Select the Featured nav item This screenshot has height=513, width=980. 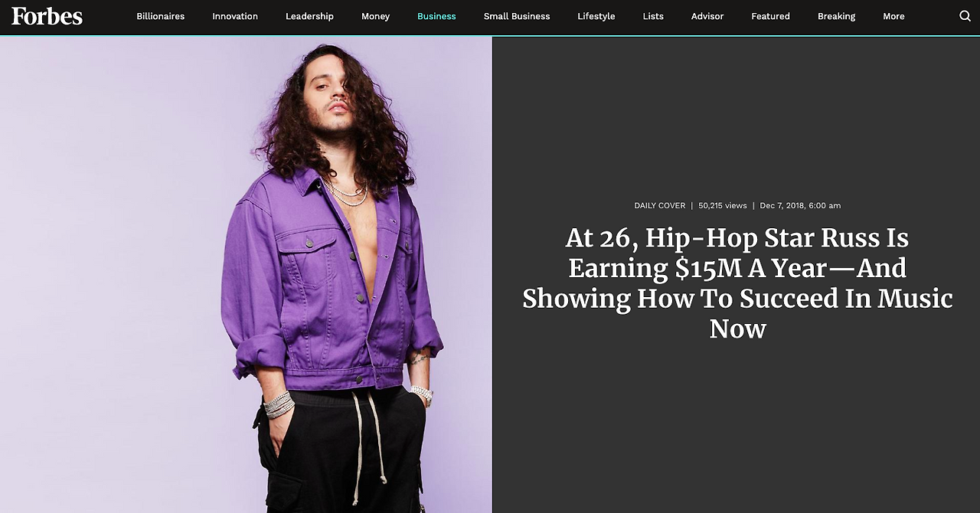pyautogui.click(x=770, y=16)
